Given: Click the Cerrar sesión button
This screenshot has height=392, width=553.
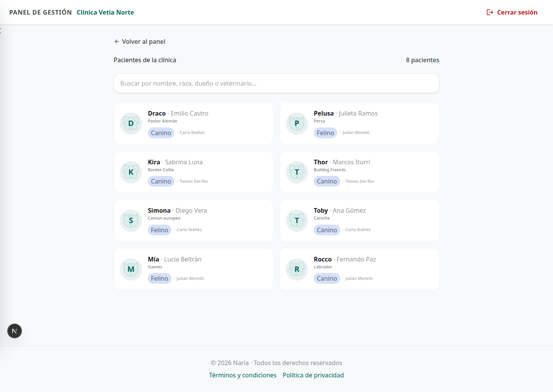Looking at the screenshot, I should click(512, 12).
